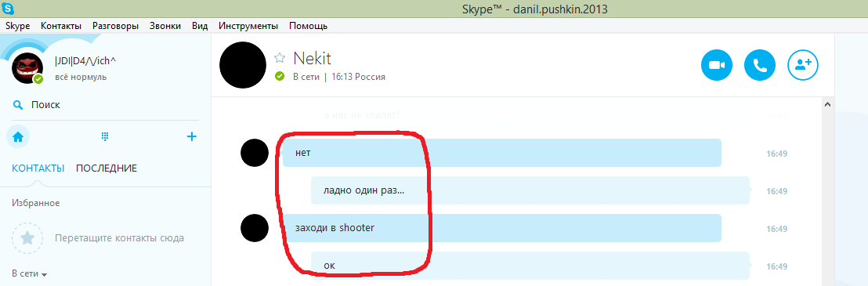
Task: Go to Skype Home via house icon
Action: pyautogui.click(x=18, y=136)
